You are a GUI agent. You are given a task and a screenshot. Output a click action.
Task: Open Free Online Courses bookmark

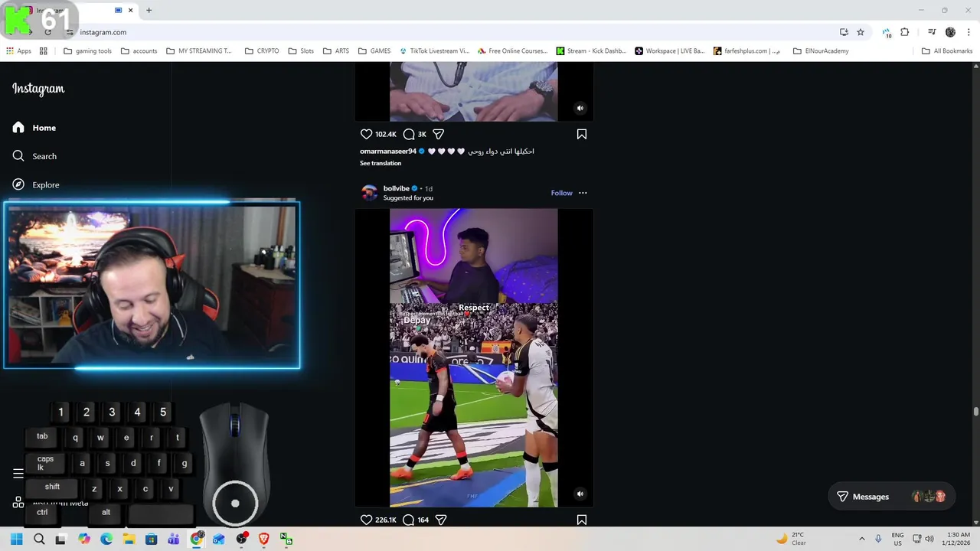pyautogui.click(x=512, y=51)
